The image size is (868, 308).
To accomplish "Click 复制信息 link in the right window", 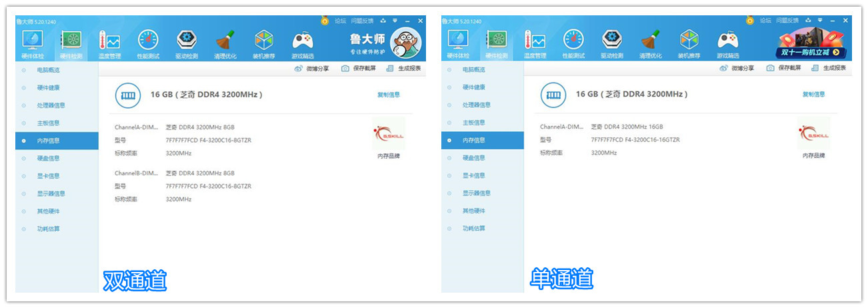I will pyautogui.click(x=814, y=95).
